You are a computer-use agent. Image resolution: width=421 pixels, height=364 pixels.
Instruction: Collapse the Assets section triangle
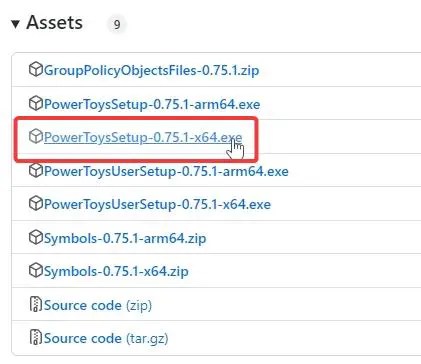tap(15, 24)
